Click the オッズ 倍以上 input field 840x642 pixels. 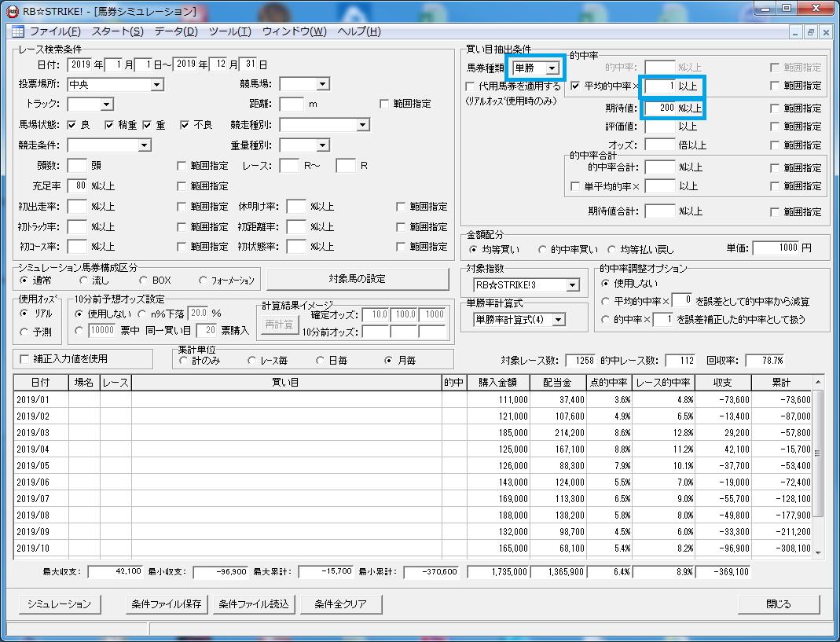[x=660, y=145]
